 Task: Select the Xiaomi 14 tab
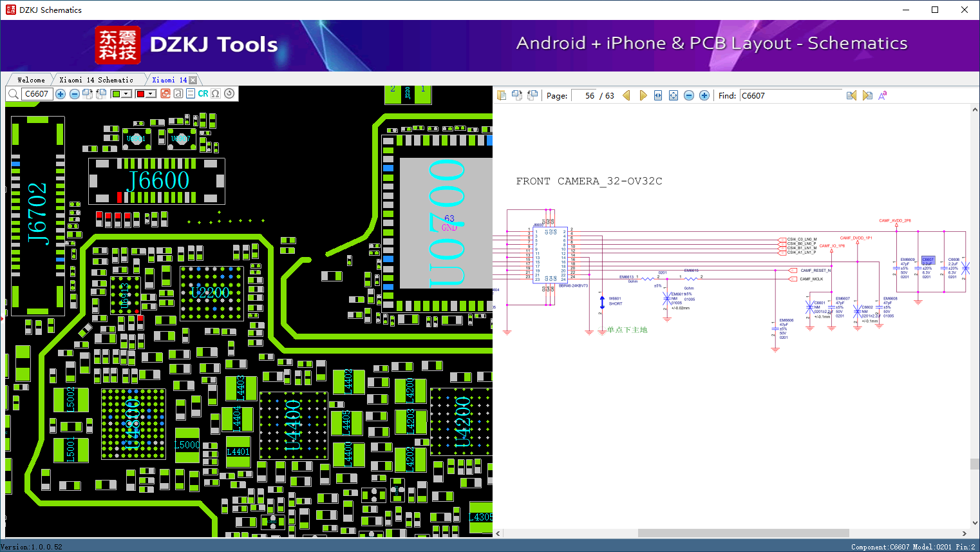169,80
